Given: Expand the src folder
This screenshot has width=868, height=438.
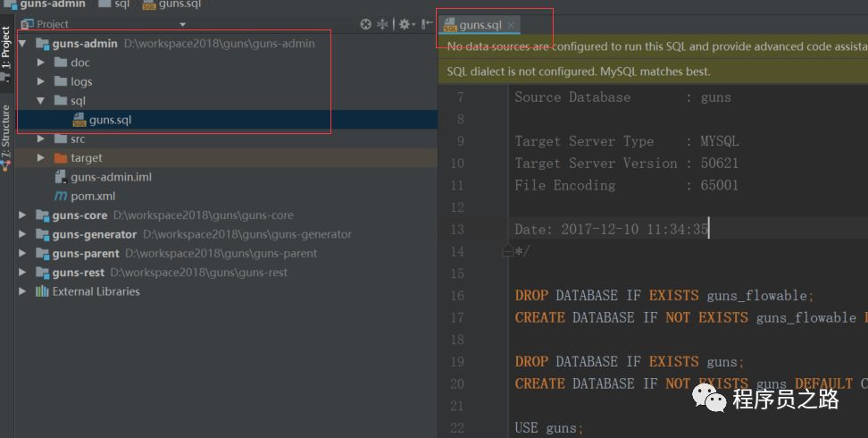Looking at the screenshot, I should tap(40, 139).
